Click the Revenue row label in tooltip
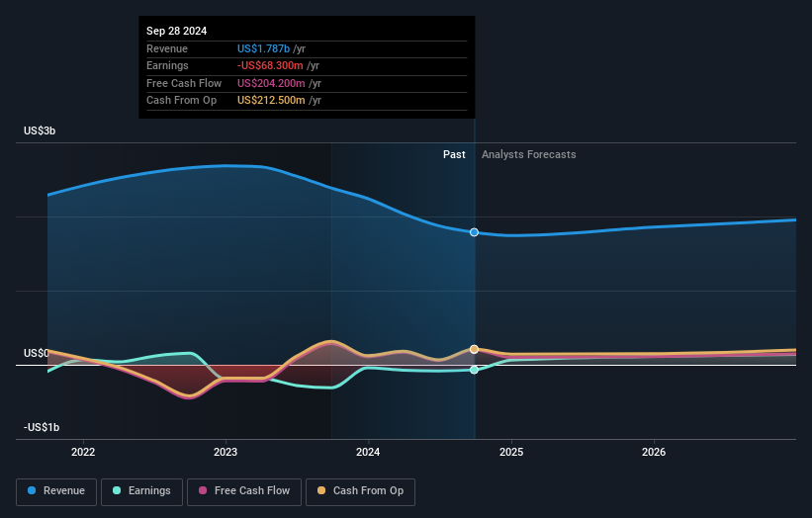This screenshot has width=812, height=518. click(x=167, y=48)
